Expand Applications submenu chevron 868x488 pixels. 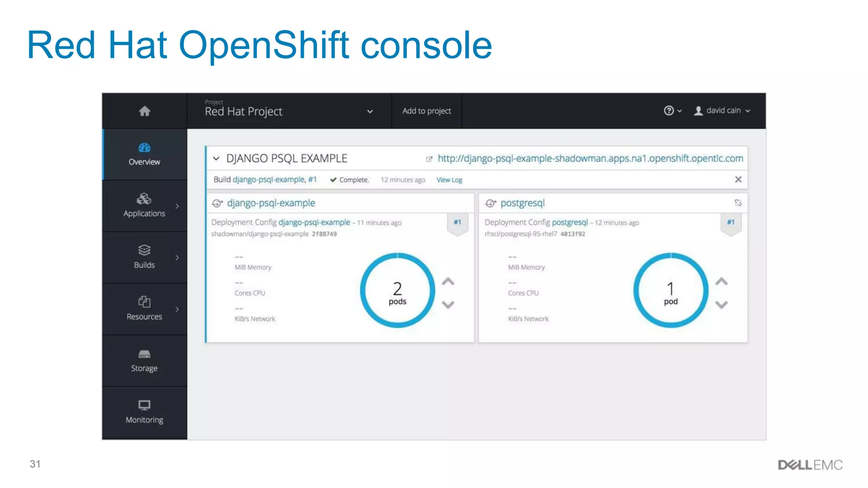[x=177, y=206]
